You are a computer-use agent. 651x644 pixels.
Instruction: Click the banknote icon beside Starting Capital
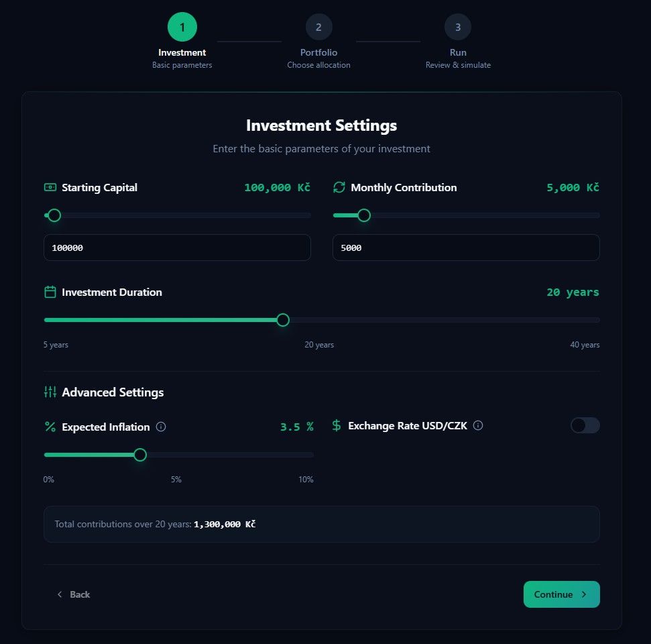tap(50, 188)
